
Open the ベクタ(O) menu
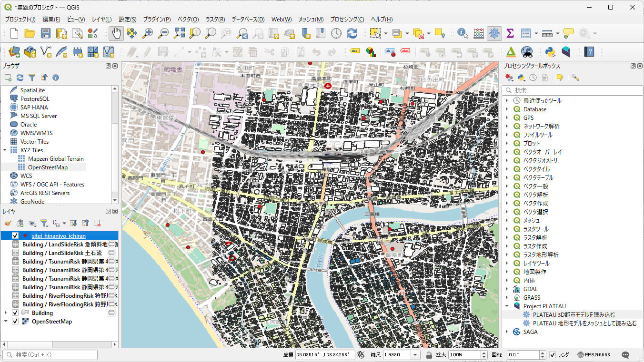click(x=188, y=20)
